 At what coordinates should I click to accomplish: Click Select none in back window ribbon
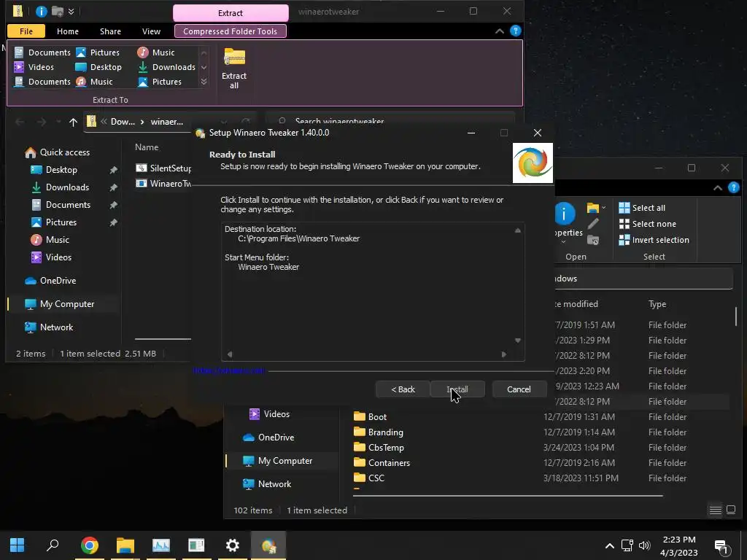tap(648, 224)
